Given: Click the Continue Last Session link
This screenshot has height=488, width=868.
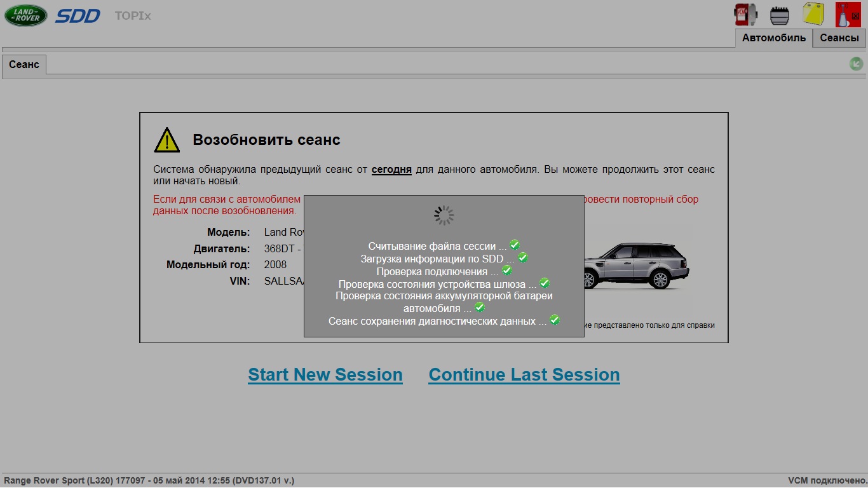Looking at the screenshot, I should pos(524,375).
